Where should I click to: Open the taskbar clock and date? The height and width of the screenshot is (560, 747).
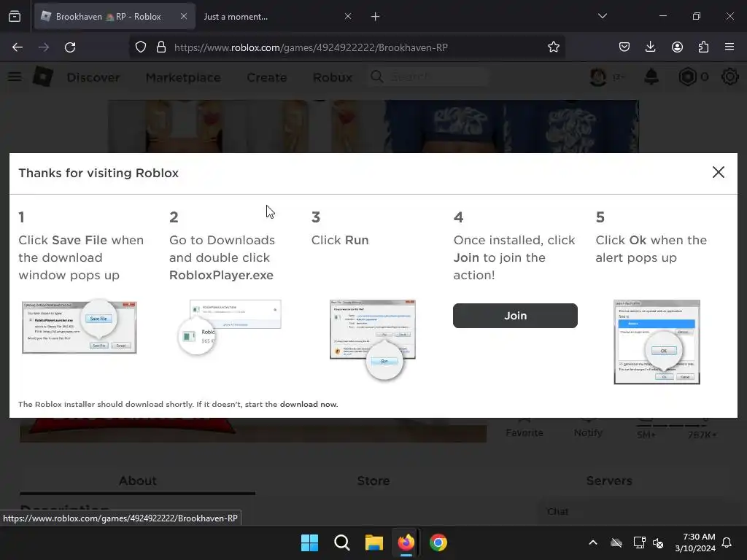tap(695, 542)
